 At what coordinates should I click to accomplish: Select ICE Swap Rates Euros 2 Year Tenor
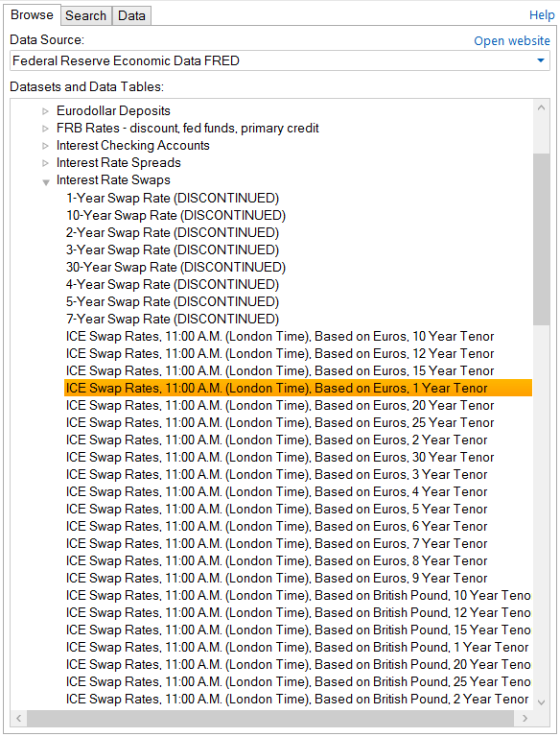277,440
